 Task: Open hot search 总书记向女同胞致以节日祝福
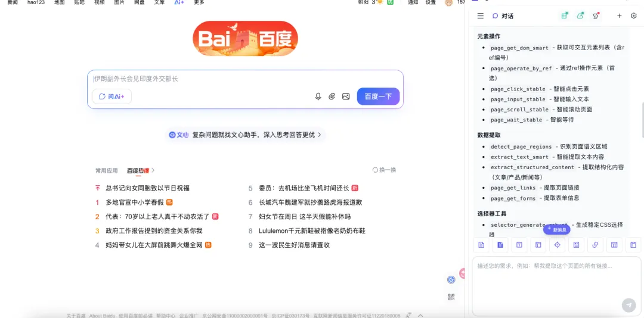pyautogui.click(x=147, y=188)
